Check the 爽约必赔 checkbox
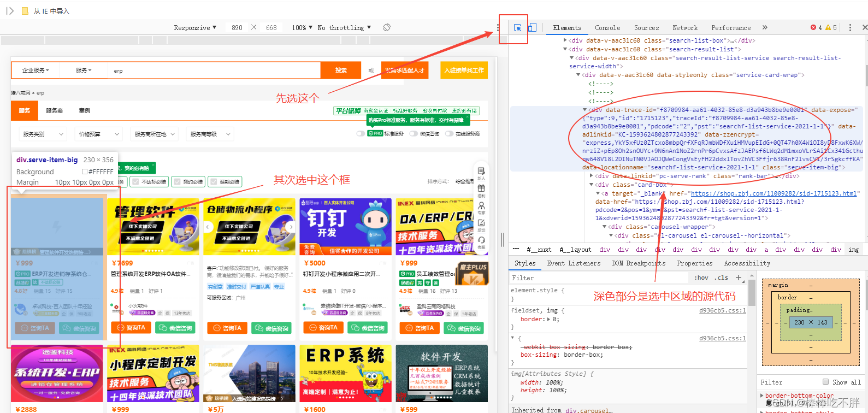 pyautogui.click(x=177, y=182)
